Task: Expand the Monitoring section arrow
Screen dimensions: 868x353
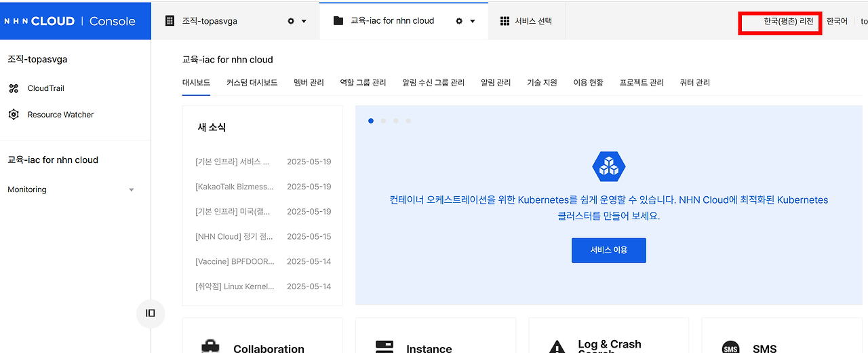Action: click(x=132, y=190)
